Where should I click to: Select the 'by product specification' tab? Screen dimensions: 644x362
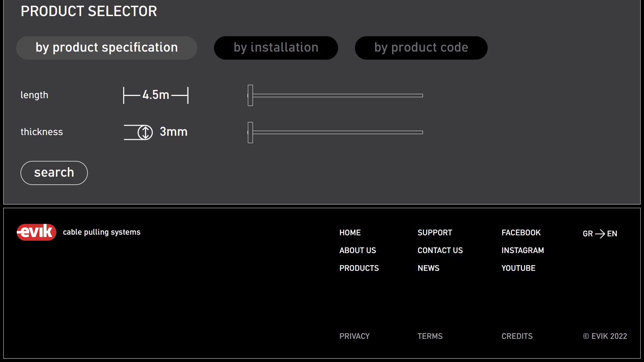point(107,48)
